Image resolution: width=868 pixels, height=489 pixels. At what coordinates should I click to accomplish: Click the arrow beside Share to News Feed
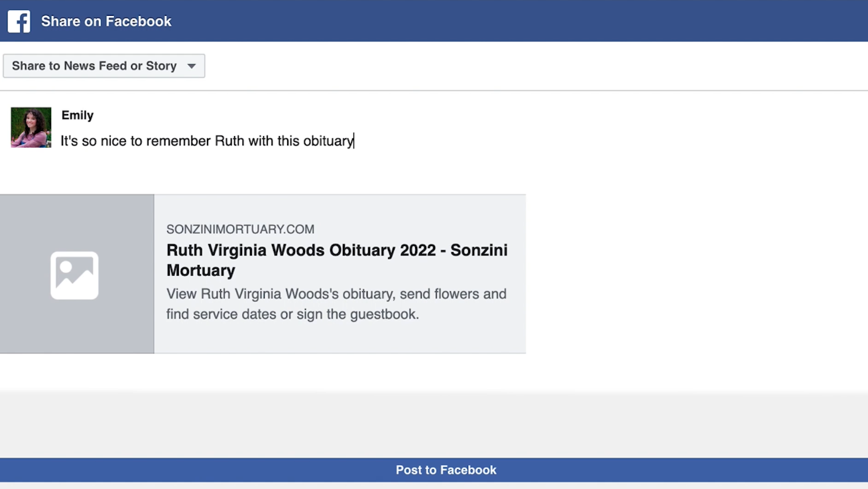click(192, 66)
